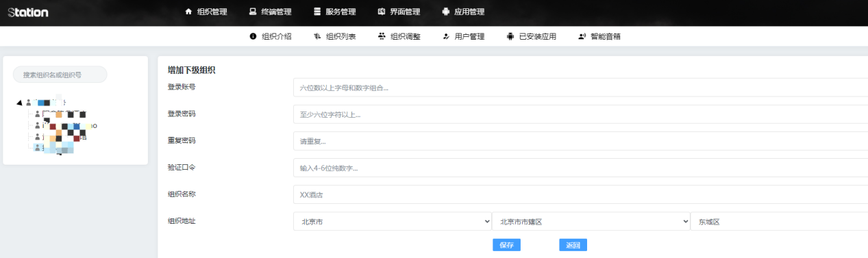Screen dimensions: 868x258
Task: Focus the 登录账号 input field
Action: tap(580, 88)
